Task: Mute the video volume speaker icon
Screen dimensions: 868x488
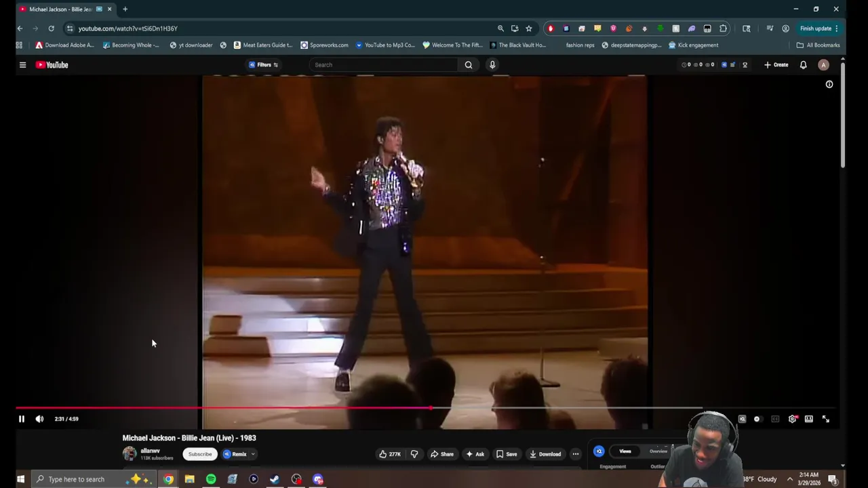Action: click(39, 419)
